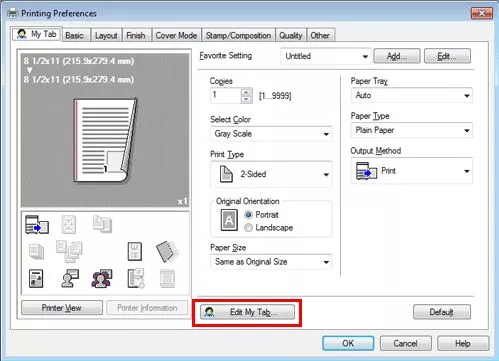Click the 'Original Orientation' group label
499x361 pixels.
point(248,201)
